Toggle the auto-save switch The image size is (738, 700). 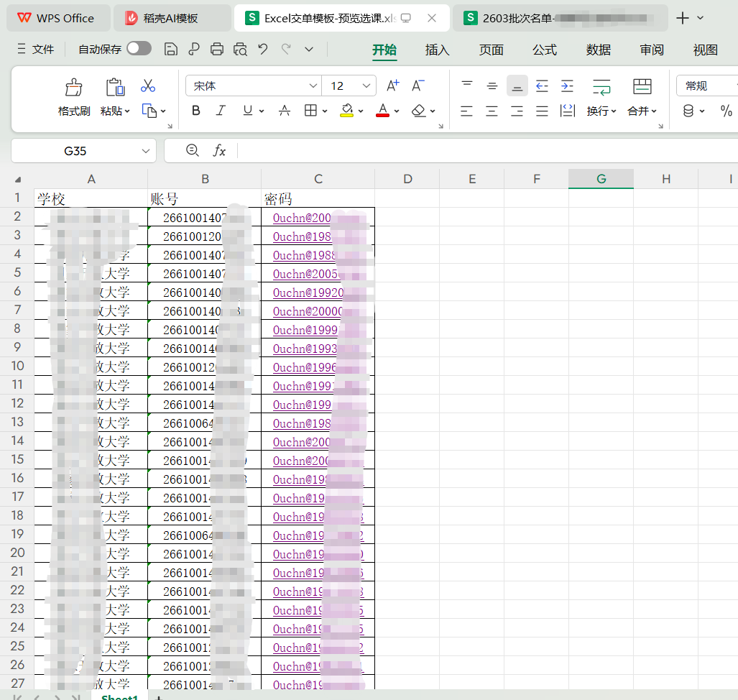[139, 48]
